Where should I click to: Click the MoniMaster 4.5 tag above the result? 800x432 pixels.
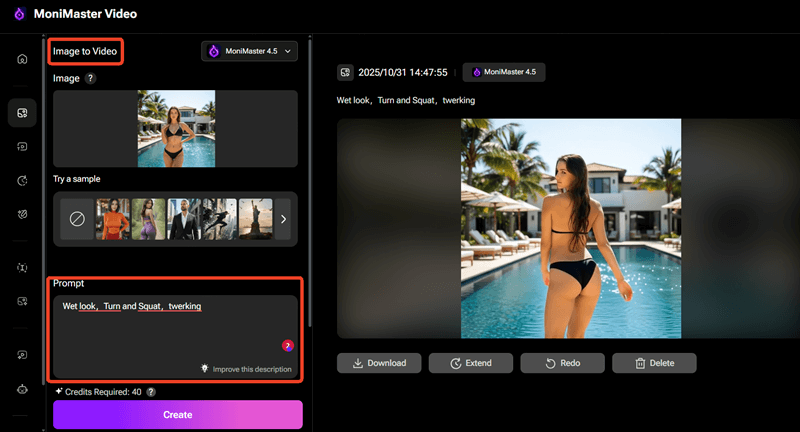point(504,72)
